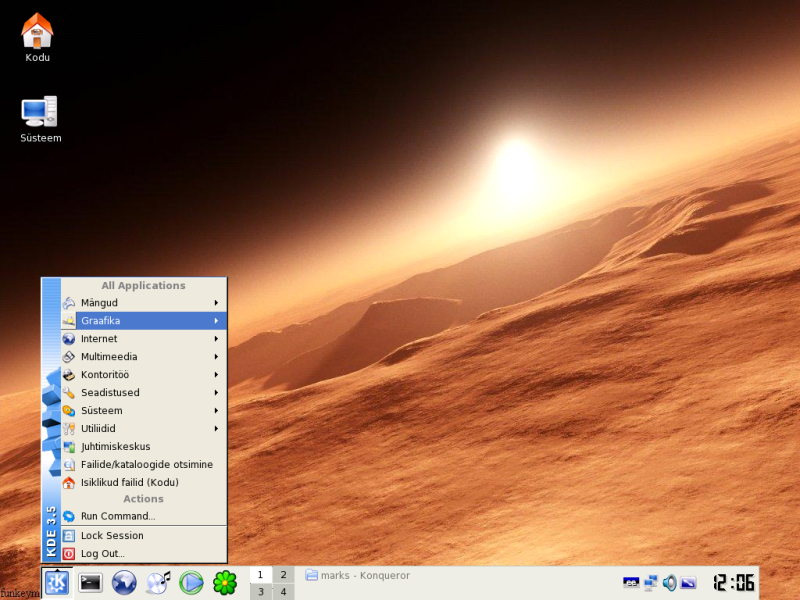800x600 pixels.
Task: Launch the web browser globe icon
Action: 124,583
